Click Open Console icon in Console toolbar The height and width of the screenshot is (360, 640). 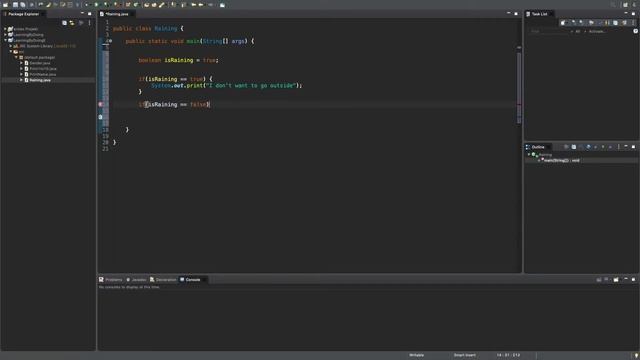[x=616, y=280]
